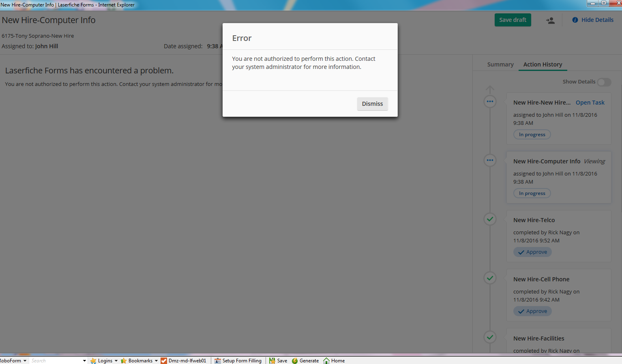Viewport: 622px width, 364px height.
Task: Click the Bookmarks star icon
Action: (x=124, y=361)
